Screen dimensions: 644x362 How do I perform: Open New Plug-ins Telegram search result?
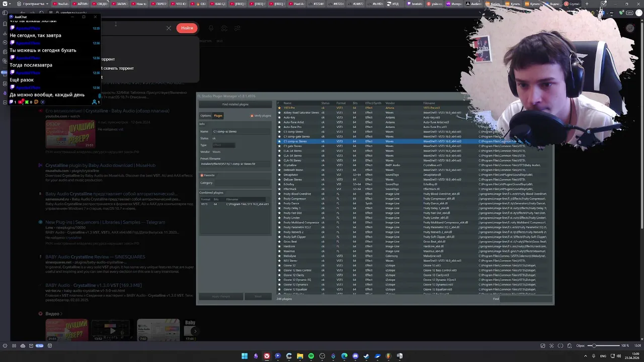pyautogui.click(x=105, y=222)
